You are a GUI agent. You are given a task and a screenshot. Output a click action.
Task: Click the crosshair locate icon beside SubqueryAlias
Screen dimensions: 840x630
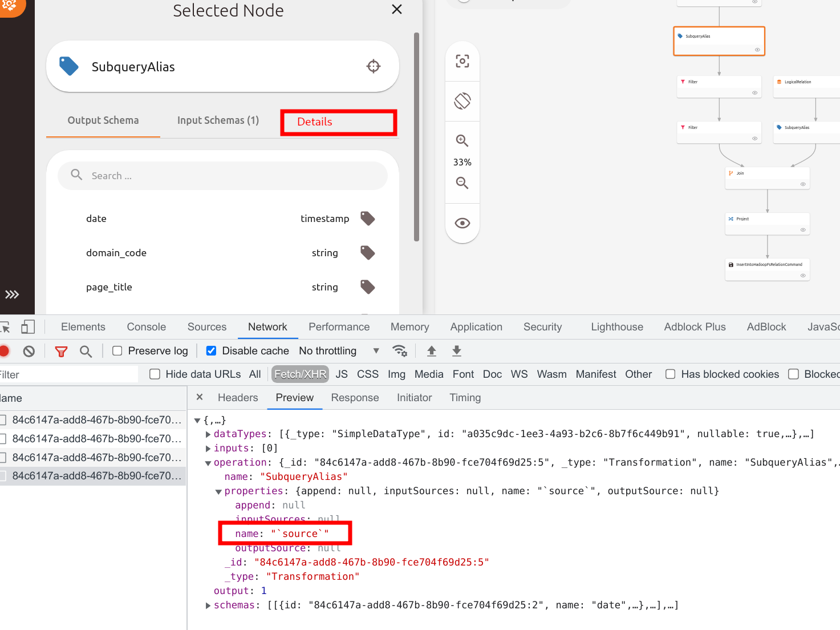point(373,66)
